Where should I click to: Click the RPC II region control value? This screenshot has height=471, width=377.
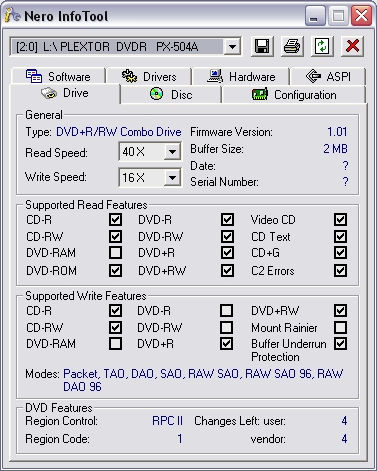pos(167,421)
